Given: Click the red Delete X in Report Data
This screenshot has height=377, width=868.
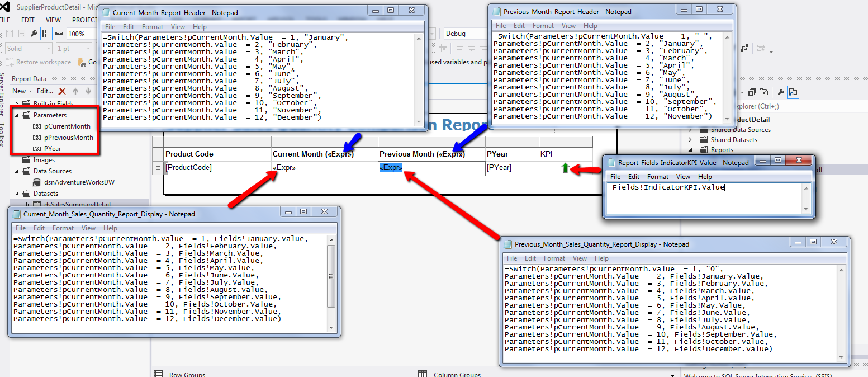Looking at the screenshot, I should [63, 91].
